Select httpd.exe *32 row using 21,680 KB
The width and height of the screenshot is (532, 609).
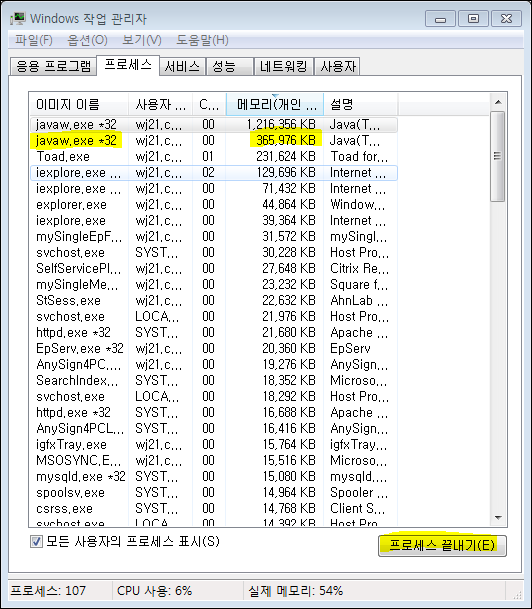pyautogui.click(x=214, y=332)
